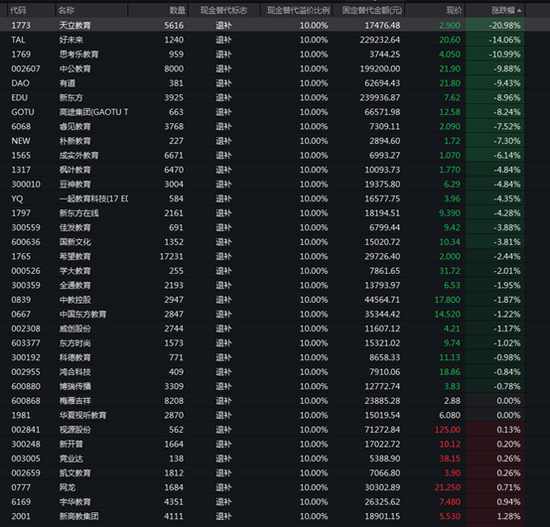This screenshot has height=527, width=550.
Task: Click stock code 000526
Action: pos(26,271)
